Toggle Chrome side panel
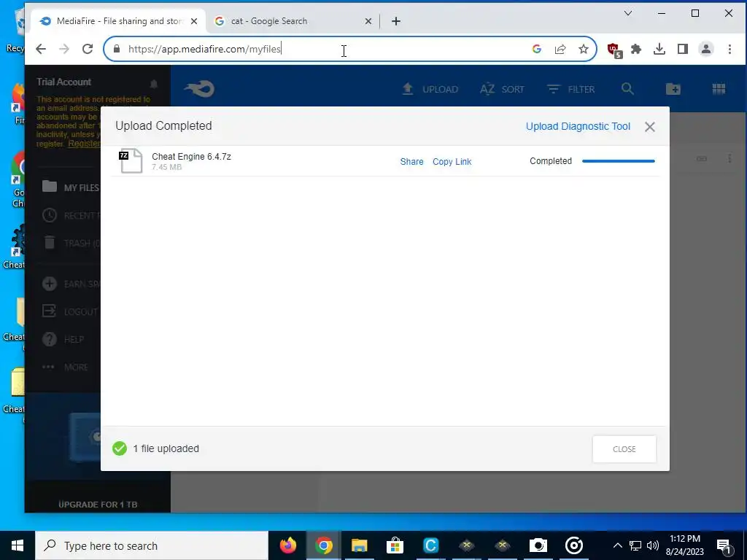Image resolution: width=747 pixels, height=560 pixels. pos(683,49)
